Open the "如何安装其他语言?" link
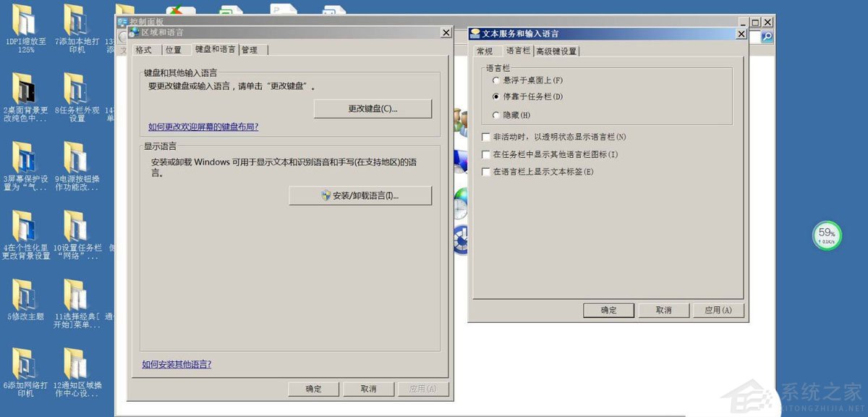 coord(176,364)
